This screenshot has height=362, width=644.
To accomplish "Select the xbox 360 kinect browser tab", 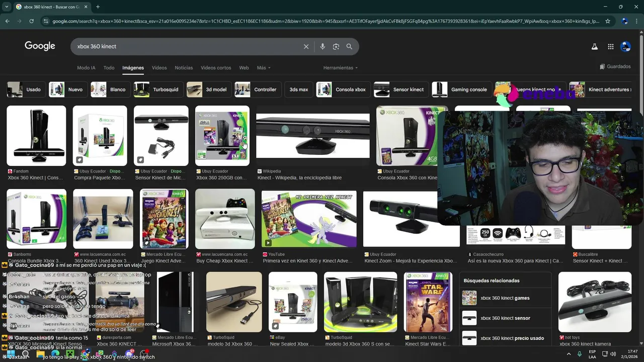I will pos(51,7).
